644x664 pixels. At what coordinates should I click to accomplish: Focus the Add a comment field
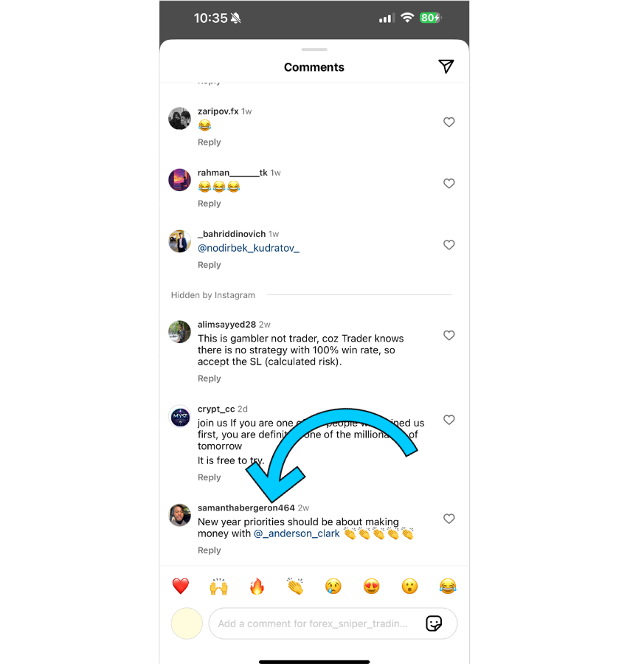pos(333,623)
